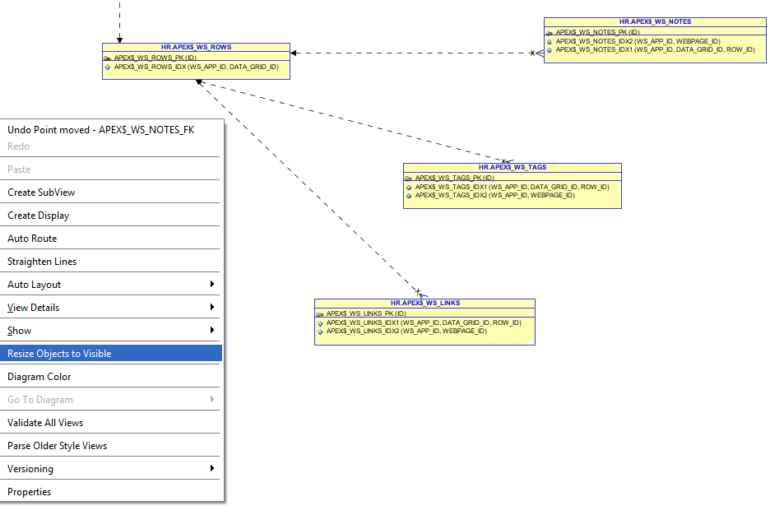Viewport: 770px width, 515px height.
Task: Click APEX$_WS_TAGS_IDX2 index row
Action: click(495, 195)
